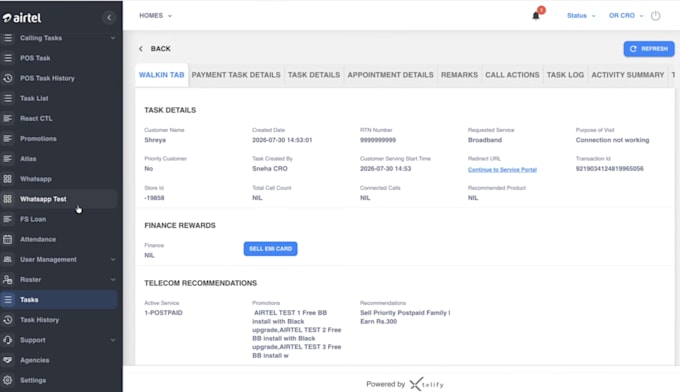Click the Calling Tasks list icon

click(8, 38)
